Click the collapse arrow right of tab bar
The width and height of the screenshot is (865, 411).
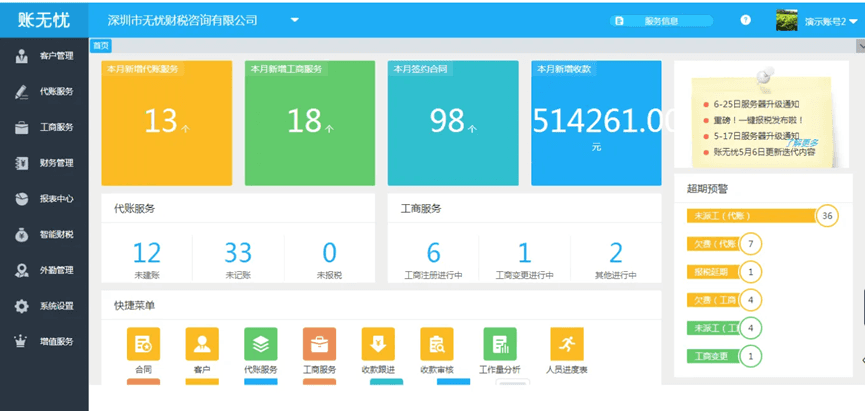point(860,46)
